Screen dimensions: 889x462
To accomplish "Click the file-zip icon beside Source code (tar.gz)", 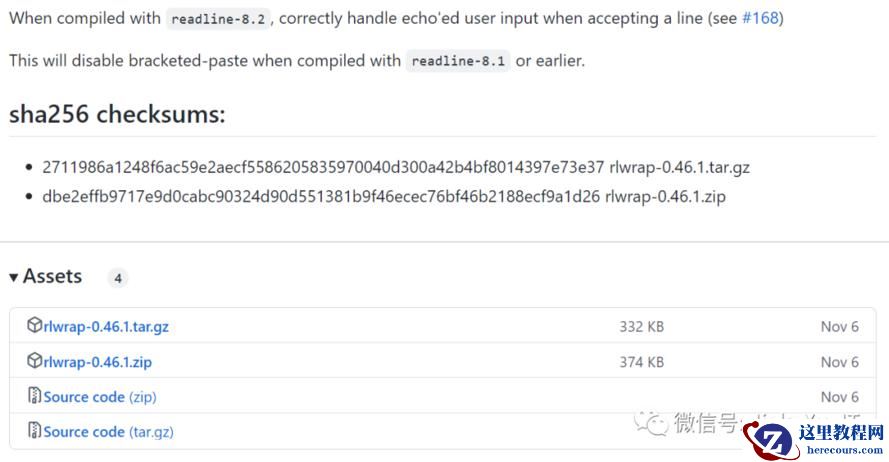I will 35,430.
